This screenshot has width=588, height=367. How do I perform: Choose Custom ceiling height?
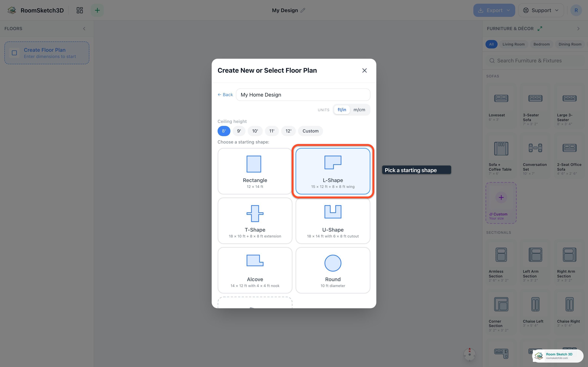[x=310, y=131]
